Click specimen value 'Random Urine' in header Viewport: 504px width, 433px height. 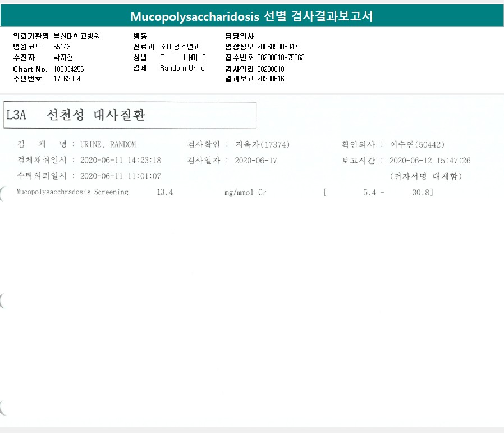(182, 68)
